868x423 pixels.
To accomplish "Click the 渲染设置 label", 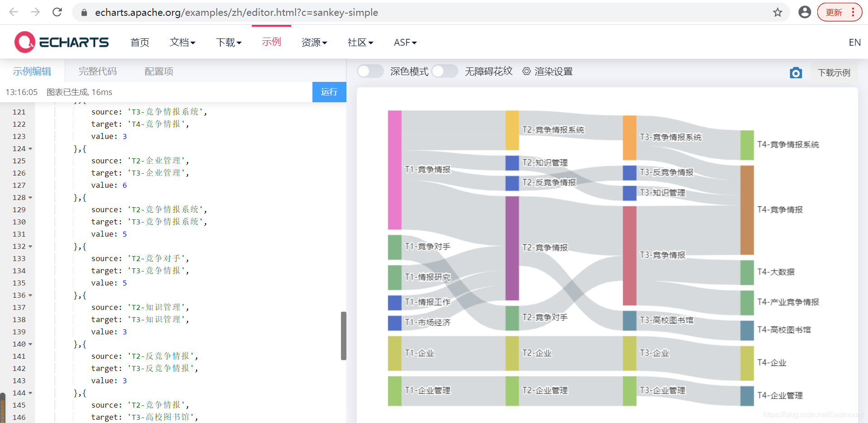I will [553, 71].
